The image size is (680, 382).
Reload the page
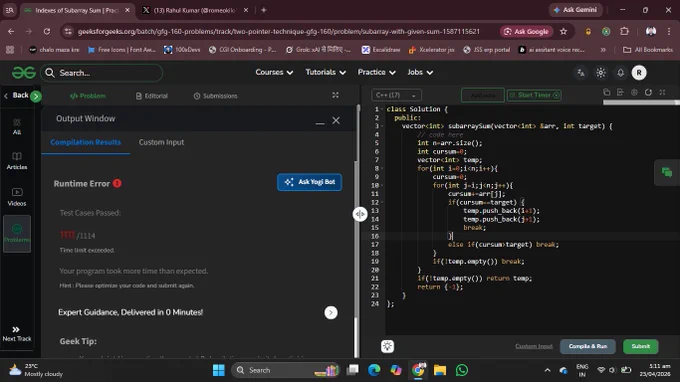(47, 31)
